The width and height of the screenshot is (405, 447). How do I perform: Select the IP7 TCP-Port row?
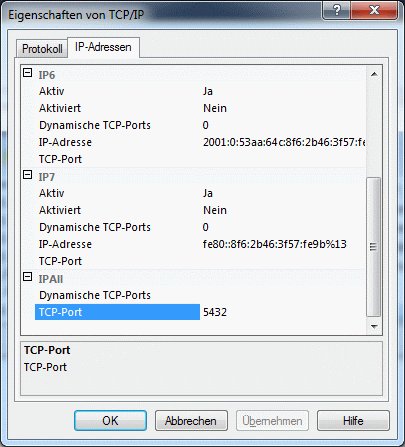click(194, 261)
